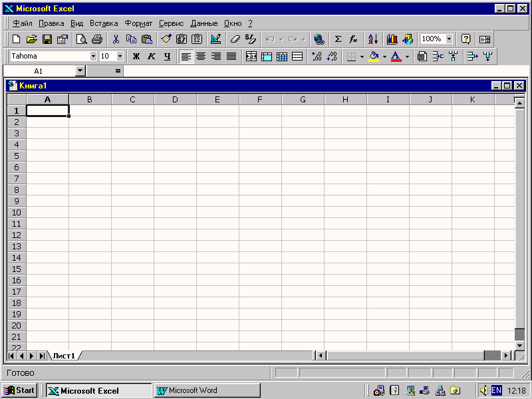532x399 pixels.
Task: Click the help question mark icon
Action: (466, 39)
